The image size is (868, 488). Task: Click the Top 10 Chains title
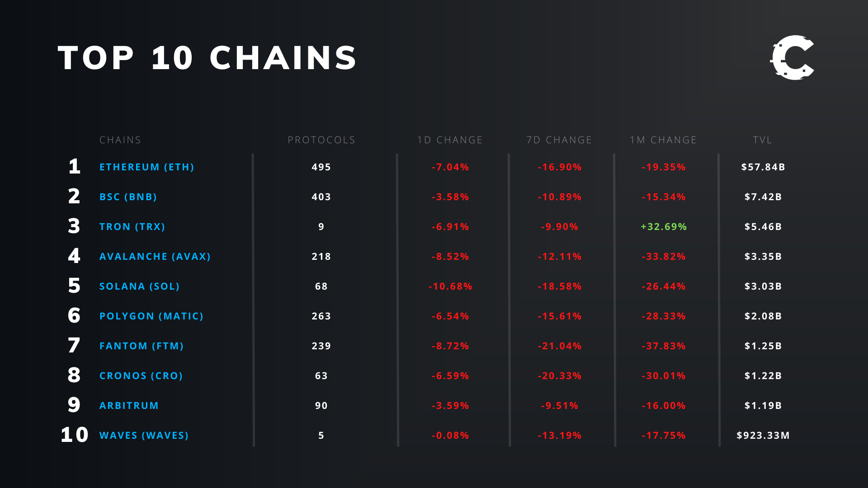(x=208, y=58)
